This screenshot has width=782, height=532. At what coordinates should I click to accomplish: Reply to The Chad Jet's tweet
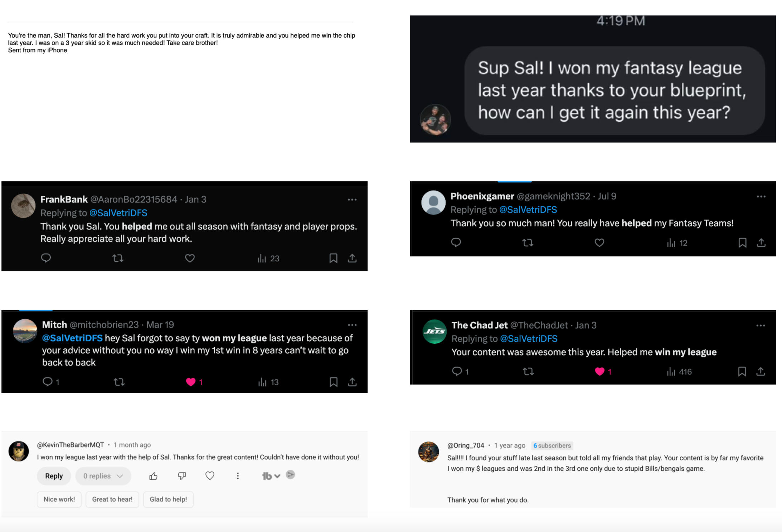[457, 371]
